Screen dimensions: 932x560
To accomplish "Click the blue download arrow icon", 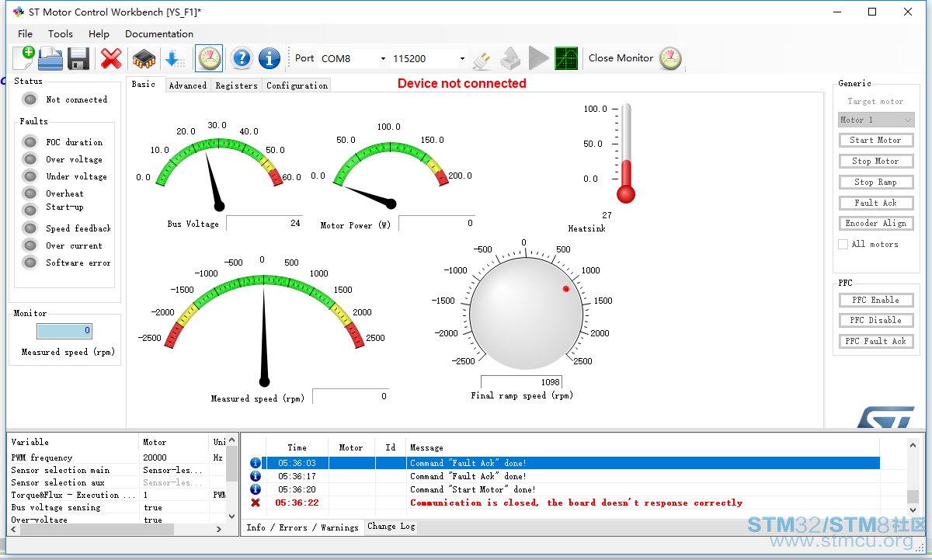I will tap(175, 58).
